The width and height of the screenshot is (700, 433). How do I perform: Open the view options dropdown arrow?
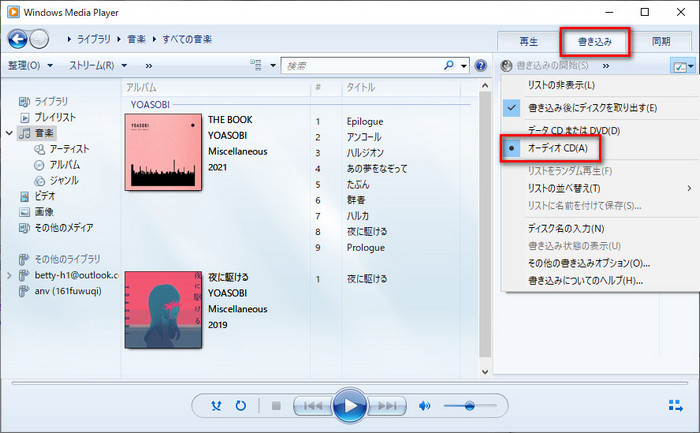pyautogui.click(x=273, y=66)
